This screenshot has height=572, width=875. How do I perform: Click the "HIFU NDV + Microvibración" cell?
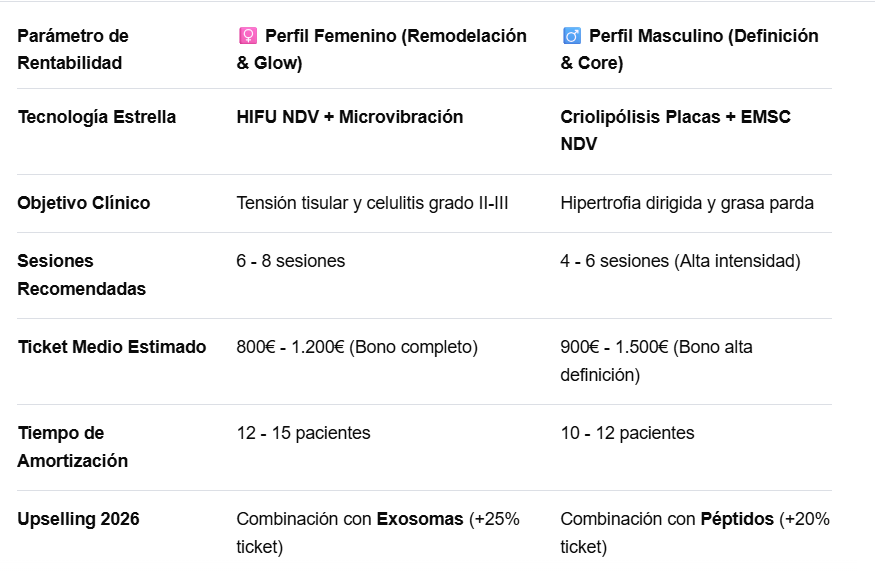click(x=349, y=117)
